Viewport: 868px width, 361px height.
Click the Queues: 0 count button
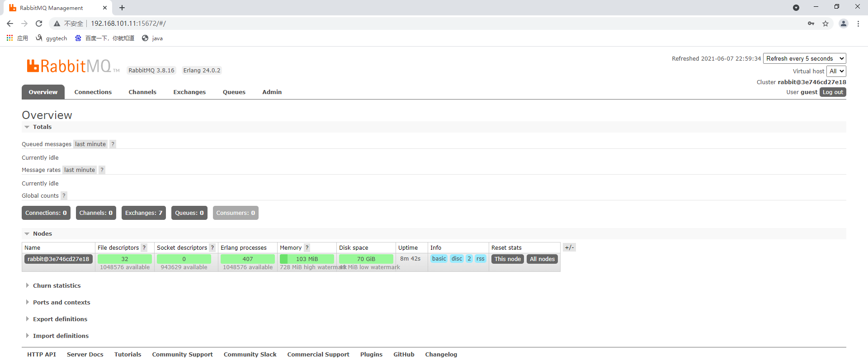(189, 213)
